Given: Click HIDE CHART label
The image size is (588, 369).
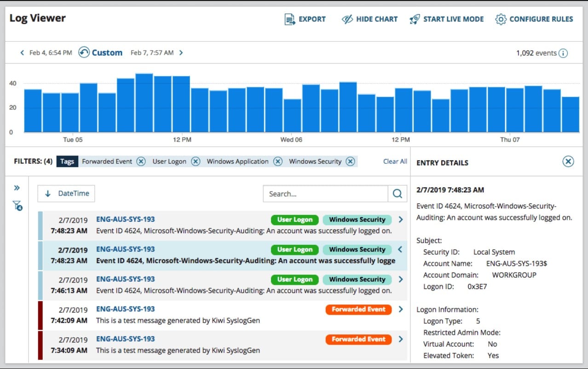Looking at the screenshot, I should 377,19.
